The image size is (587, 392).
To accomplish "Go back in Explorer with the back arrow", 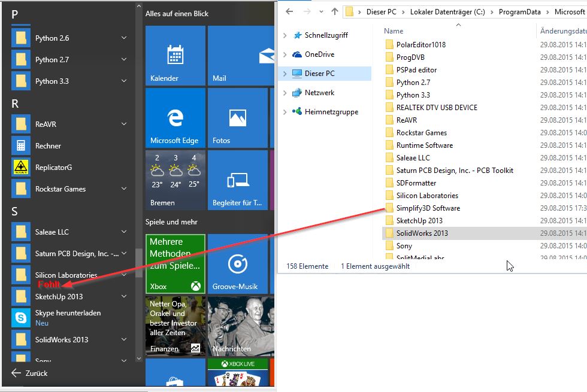I will point(289,11).
